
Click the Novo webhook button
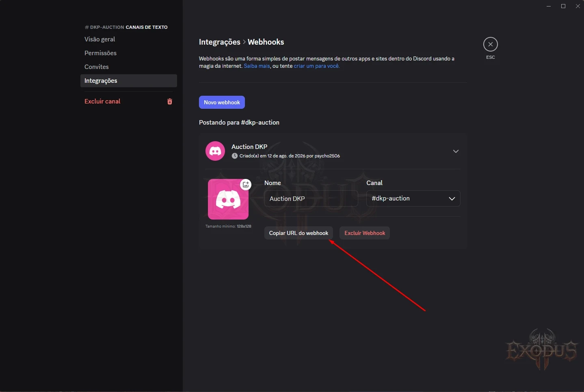[222, 102]
